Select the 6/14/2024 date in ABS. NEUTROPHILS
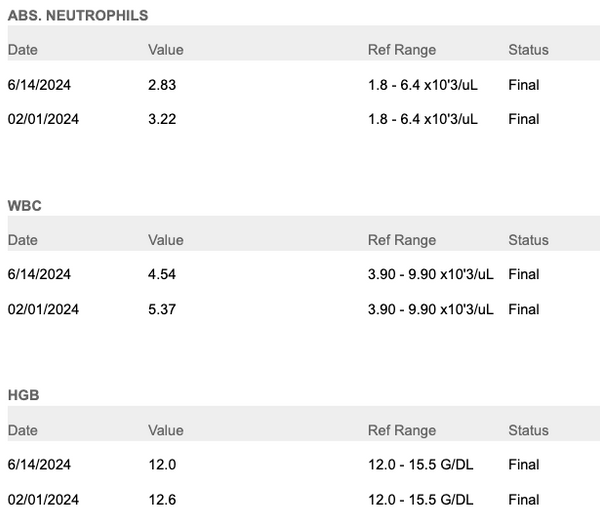600x528 pixels. point(38,85)
